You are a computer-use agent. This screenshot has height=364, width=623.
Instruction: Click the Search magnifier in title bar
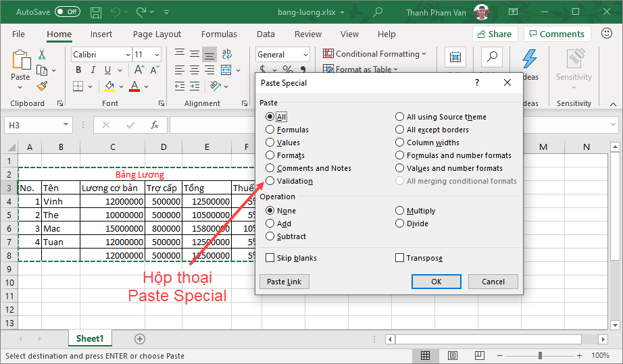(378, 12)
